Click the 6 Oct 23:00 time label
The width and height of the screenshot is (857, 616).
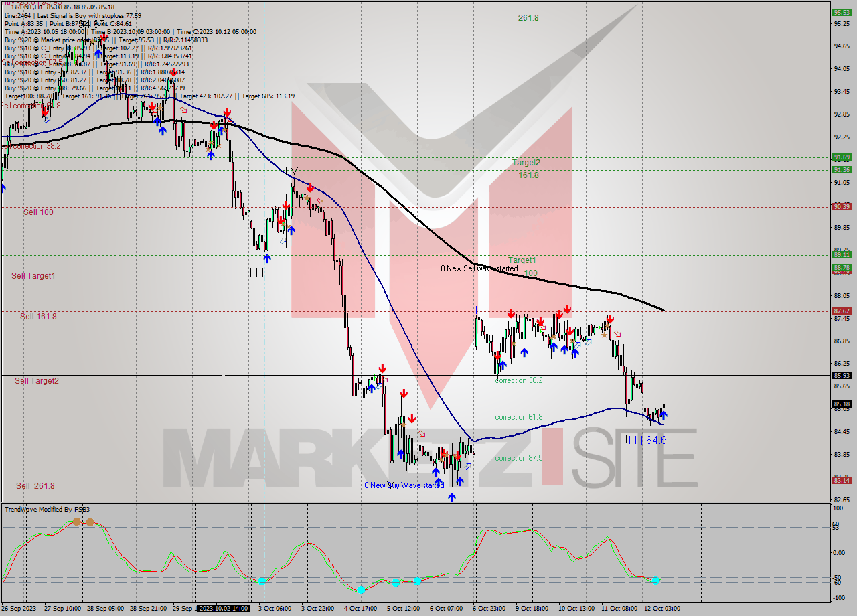pyautogui.click(x=489, y=609)
